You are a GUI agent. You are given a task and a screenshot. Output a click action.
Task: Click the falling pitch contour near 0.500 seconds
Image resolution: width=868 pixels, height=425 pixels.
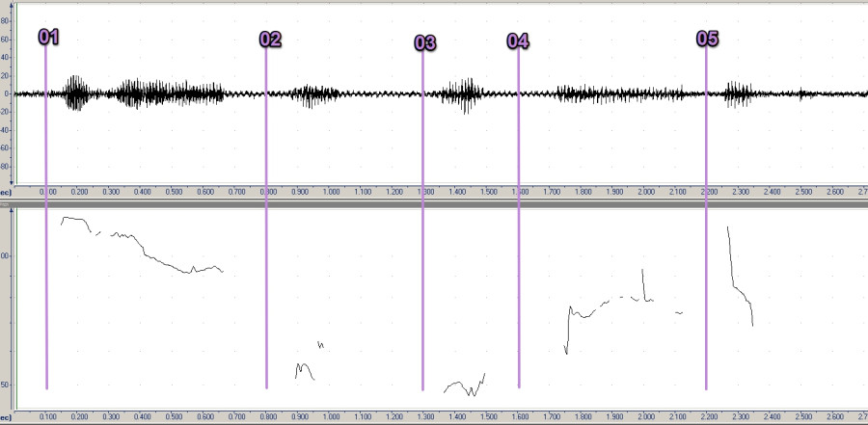pyautogui.click(x=166, y=252)
